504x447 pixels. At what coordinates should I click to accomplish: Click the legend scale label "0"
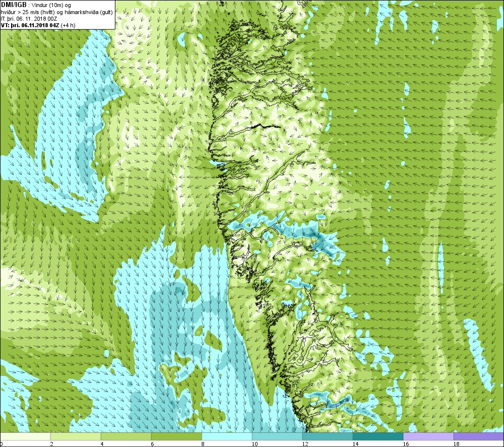click(x=2, y=444)
